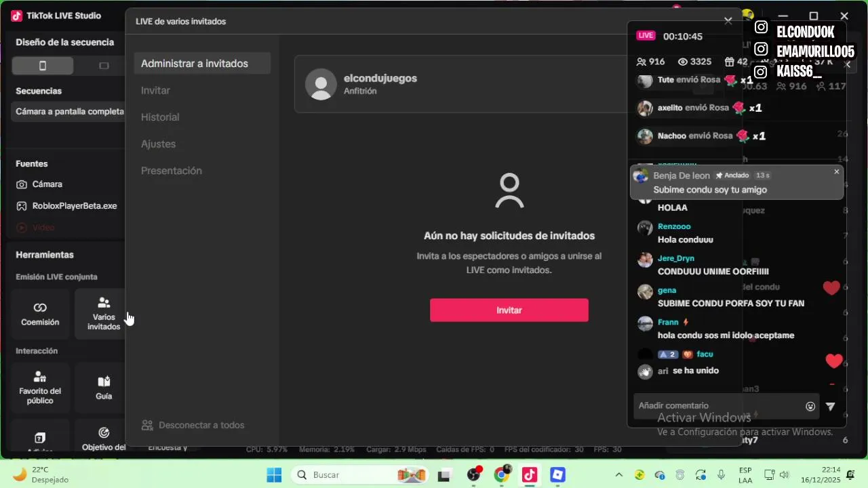Open the weather widget showing 22°C
Image resolution: width=868 pixels, height=488 pixels.
tap(41, 475)
